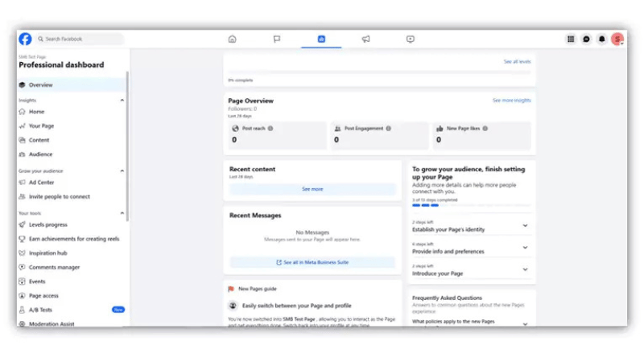Click the Comments manager icon

(x=23, y=267)
